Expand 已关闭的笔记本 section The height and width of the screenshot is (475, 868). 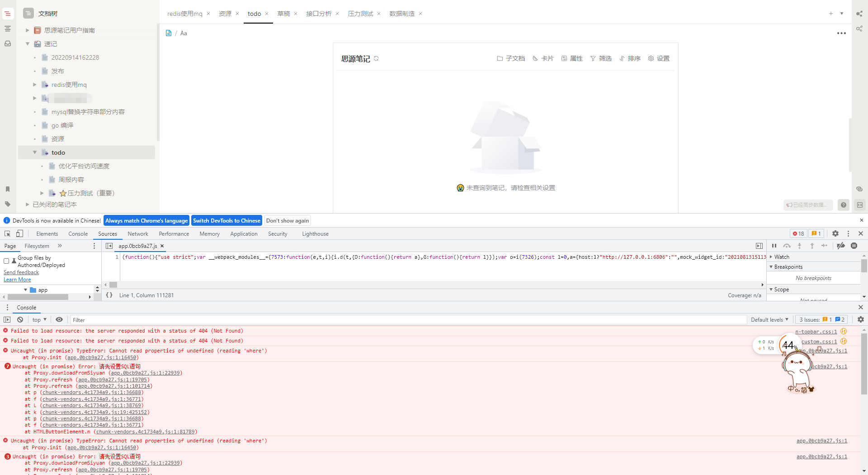pyautogui.click(x=27, y=204)
